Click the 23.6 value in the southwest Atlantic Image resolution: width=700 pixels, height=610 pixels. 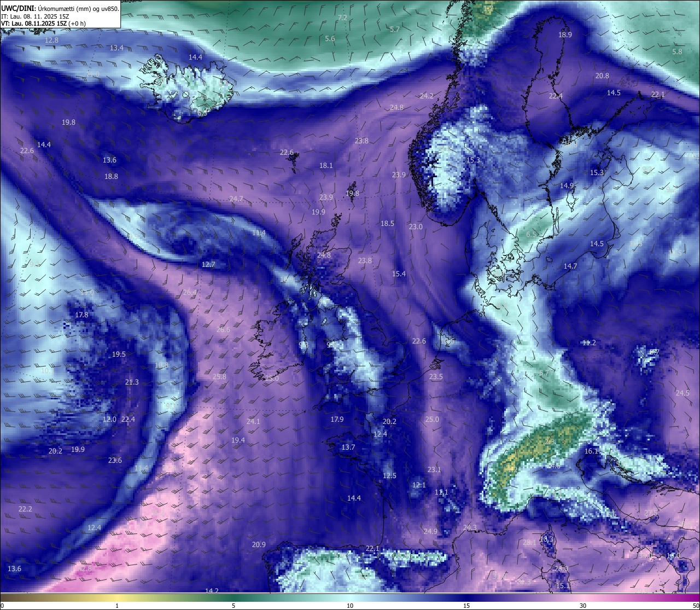(x=115, y=461)
